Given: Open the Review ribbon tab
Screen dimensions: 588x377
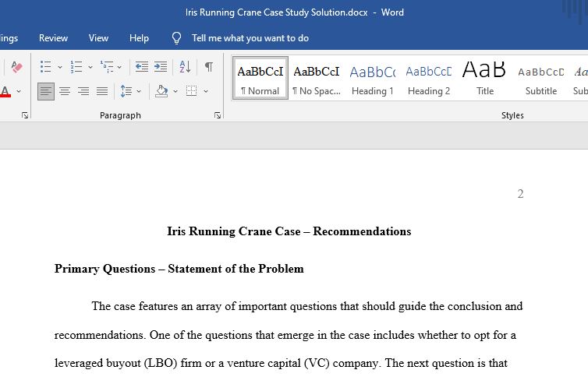Looking at the screenshot, I should [x=53, y=38].
